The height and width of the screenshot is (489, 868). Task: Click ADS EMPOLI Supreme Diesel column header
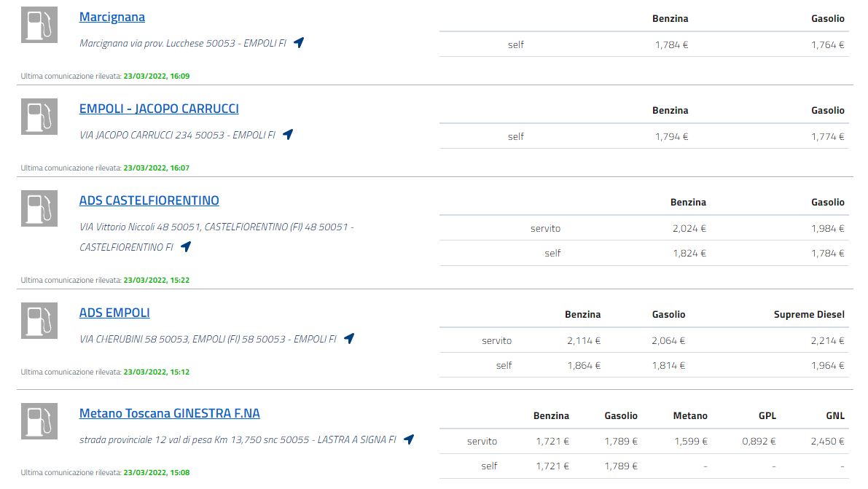tap(809, 315)
